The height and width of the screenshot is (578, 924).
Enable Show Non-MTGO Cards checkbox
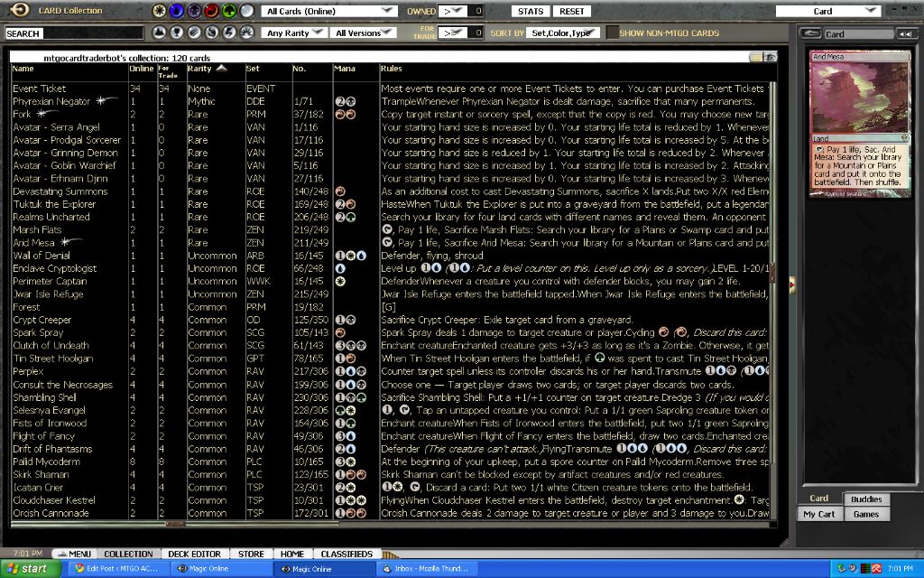click(x=613, y=33)
